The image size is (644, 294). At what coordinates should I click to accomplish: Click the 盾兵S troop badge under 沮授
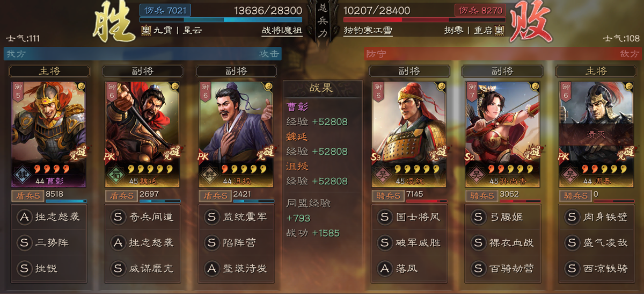click(215, 196)
